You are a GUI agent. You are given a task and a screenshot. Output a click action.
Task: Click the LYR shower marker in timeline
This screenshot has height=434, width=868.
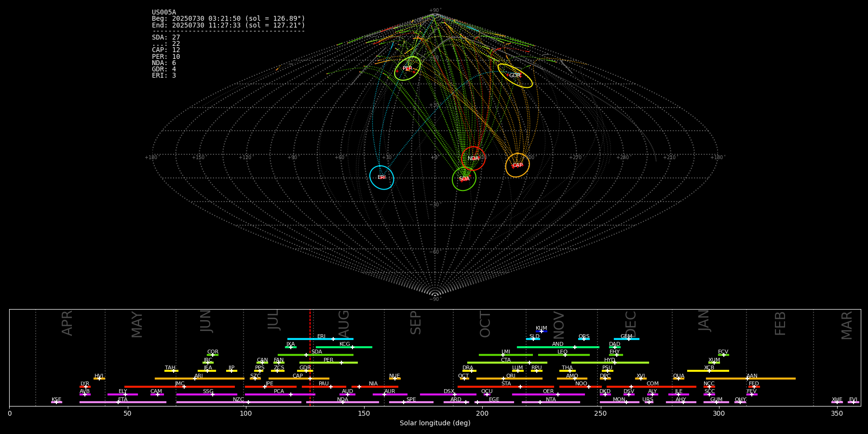click(x=85, y=387)
